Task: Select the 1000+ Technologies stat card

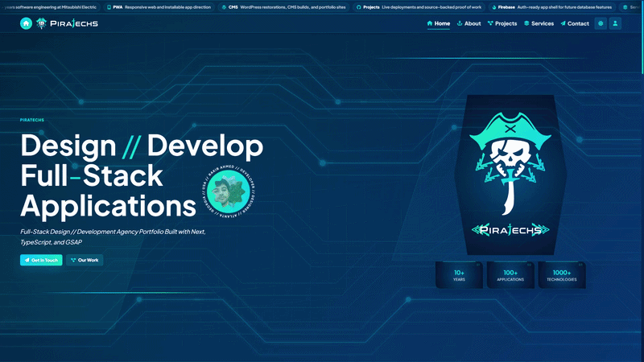Action: click(x=562, y=275)
